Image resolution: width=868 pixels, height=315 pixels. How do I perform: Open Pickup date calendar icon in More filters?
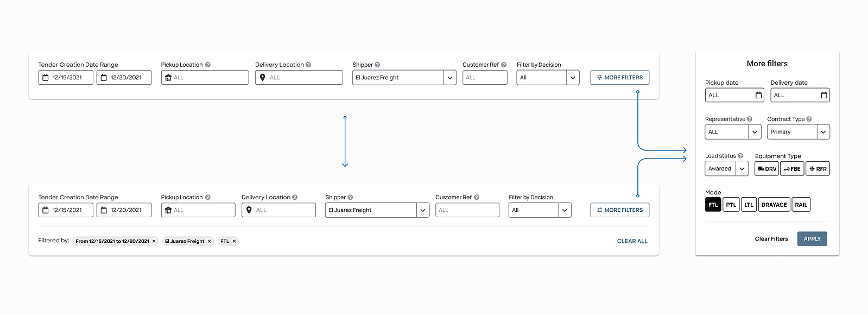coord(759,95)
